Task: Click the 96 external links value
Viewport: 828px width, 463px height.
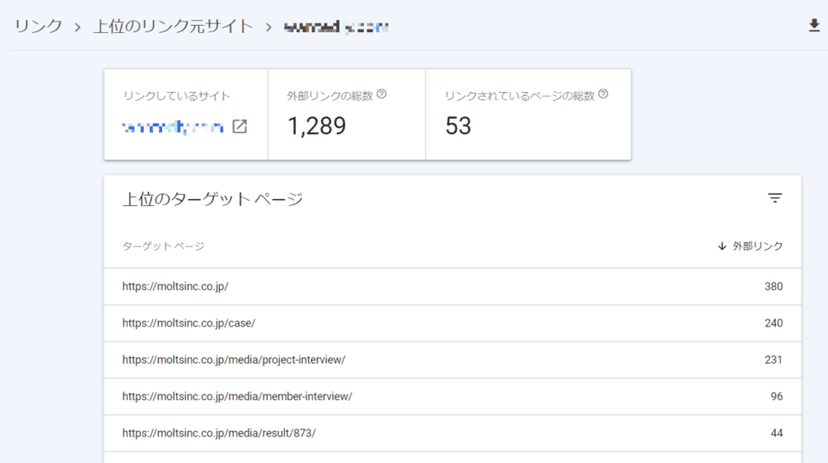Action: point(776,396)
